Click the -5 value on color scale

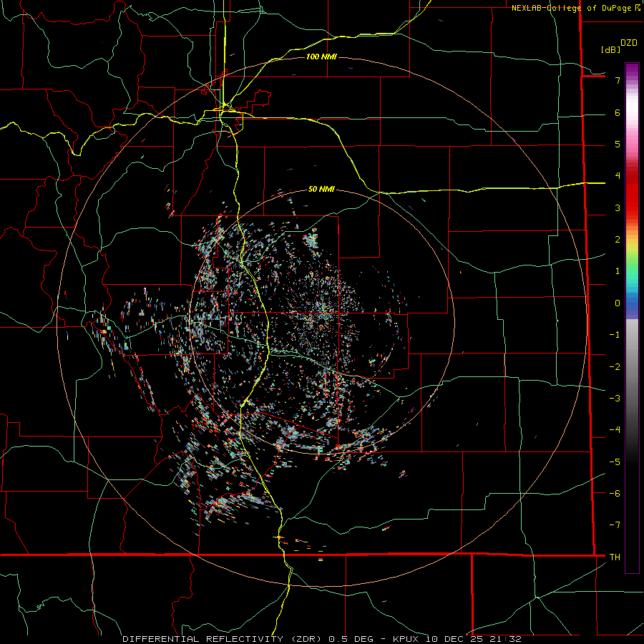pos(615,462)
